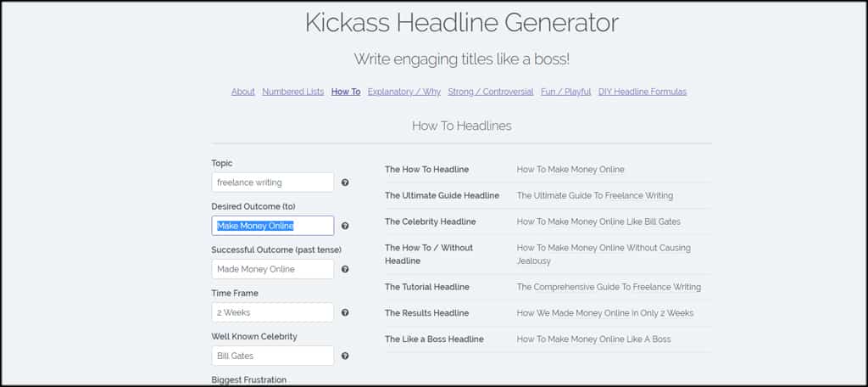Click the 'How To Headlines' section heading
Screen dimensions: 868x387
click(462, 126)
